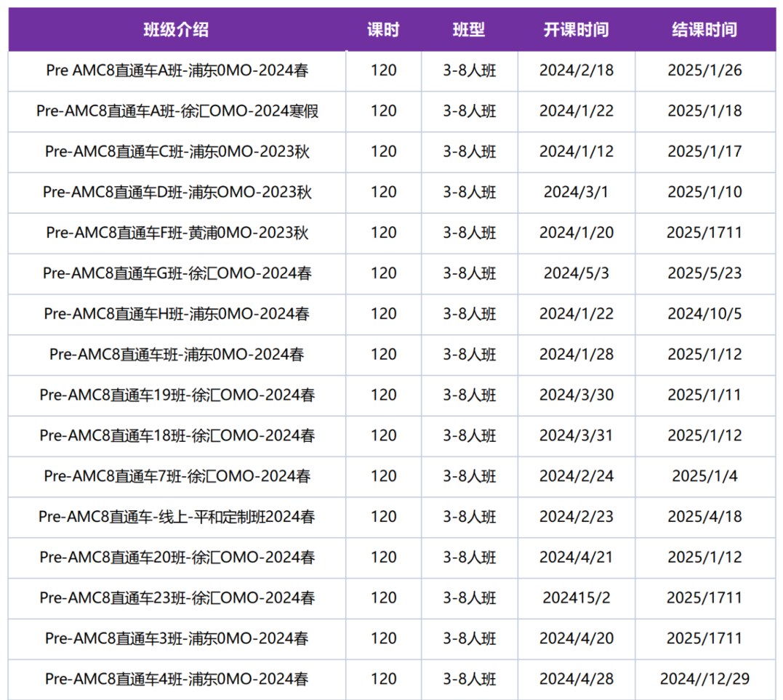The height and width of the screenshot is (700, 783).
Task: Click the 19班-徐汇OMO-2024春 class name
Action: click(177, 395)
